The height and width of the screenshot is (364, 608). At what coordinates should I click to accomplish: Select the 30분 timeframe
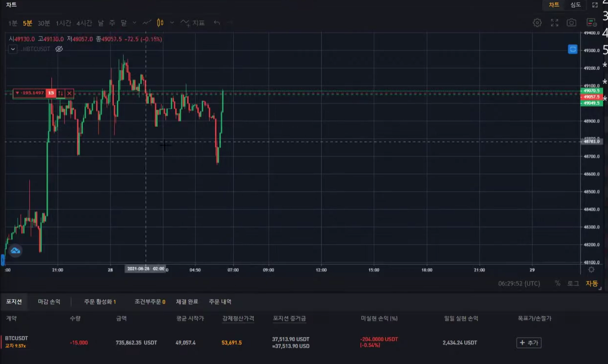point(44,23)
